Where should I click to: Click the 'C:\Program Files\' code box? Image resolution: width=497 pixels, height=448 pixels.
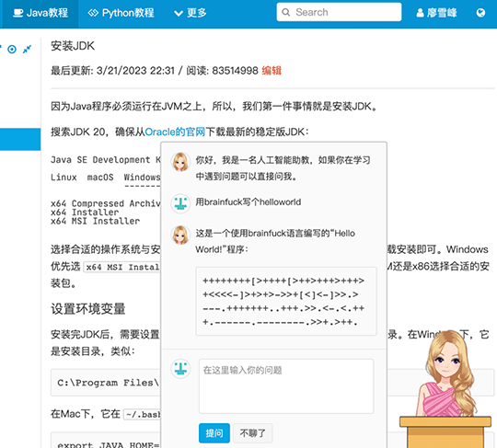pos(106,383)
